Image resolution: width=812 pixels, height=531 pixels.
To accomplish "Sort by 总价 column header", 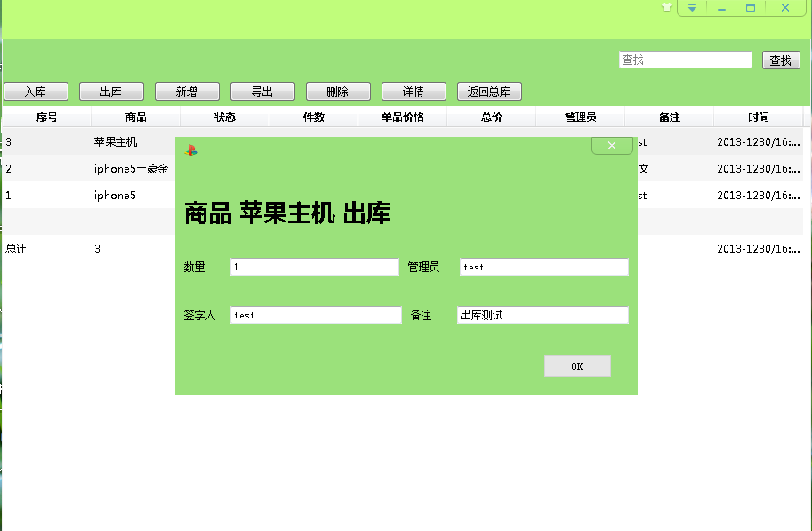I will pyautogui.click(x=492, y=117).
